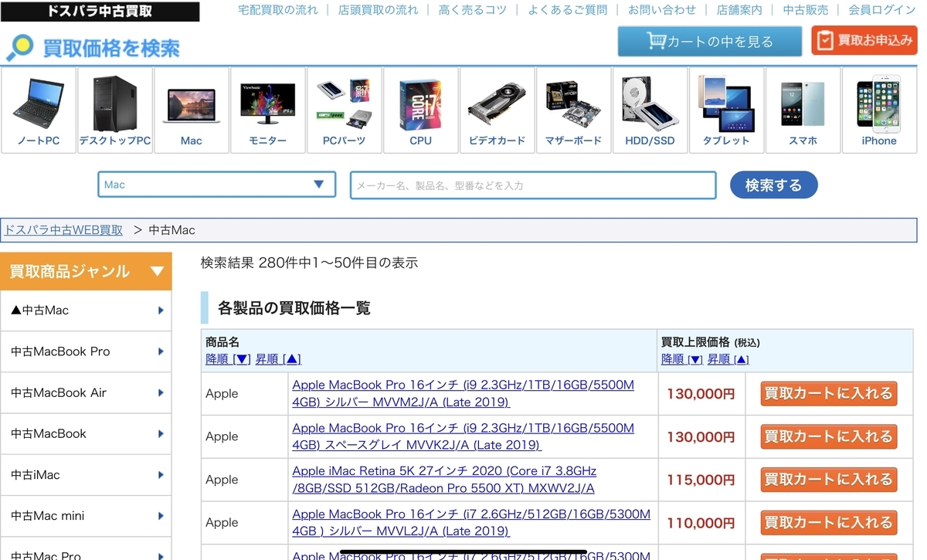Sort 買取上限価格 descending with 降順
Image resolution: width=927 pixels, height=560 pixels.
point(682,359)
